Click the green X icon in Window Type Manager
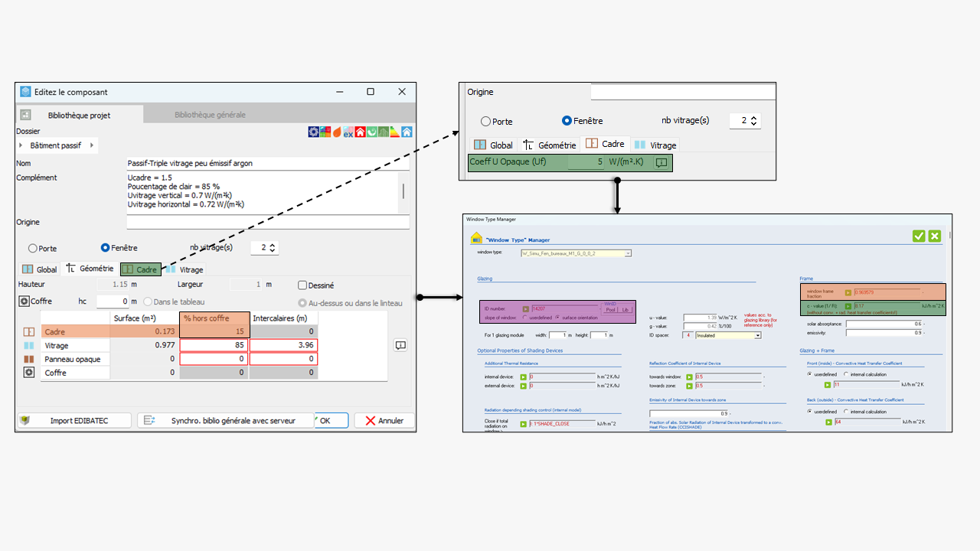This screenshot has height=551, width=980. pyautogui.click(x=934, y=236)
